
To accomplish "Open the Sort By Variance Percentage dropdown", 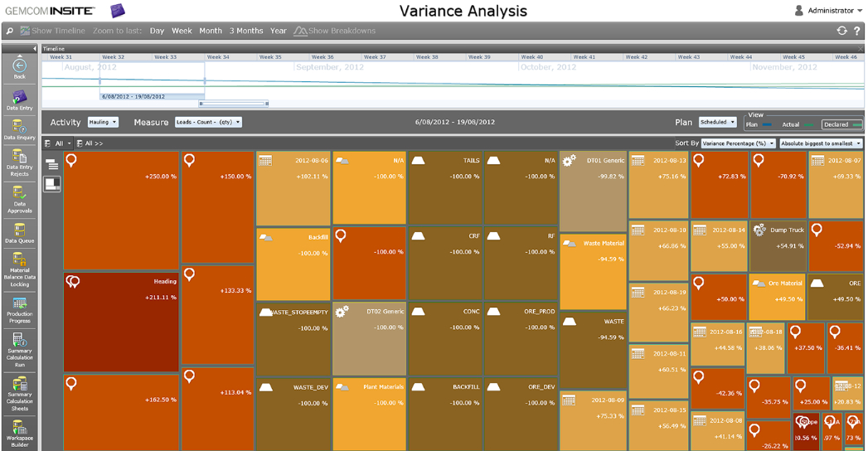I will pos(738,143).
